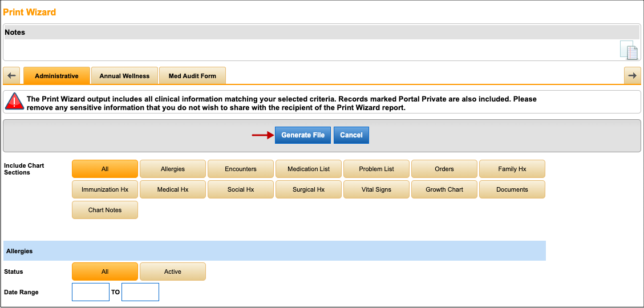Include Family Hx in the report
The image size is (644, 308).
(x=512, y=169)
